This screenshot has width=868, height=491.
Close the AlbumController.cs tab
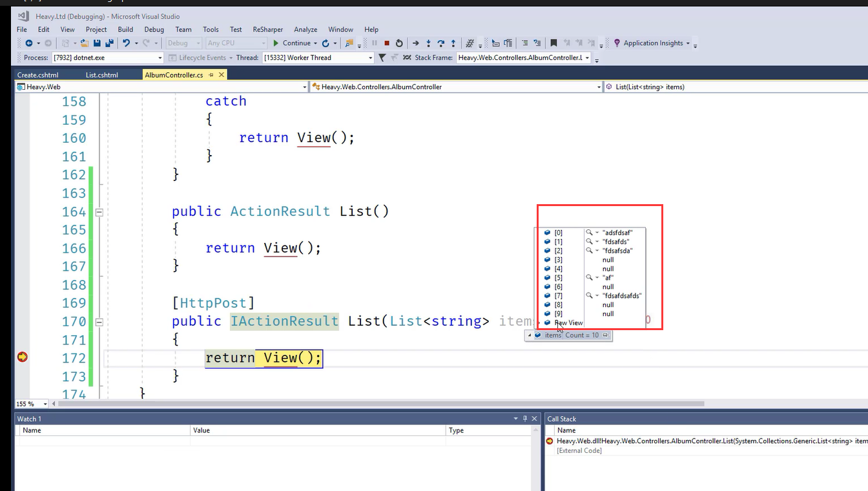tap(222, 75)
